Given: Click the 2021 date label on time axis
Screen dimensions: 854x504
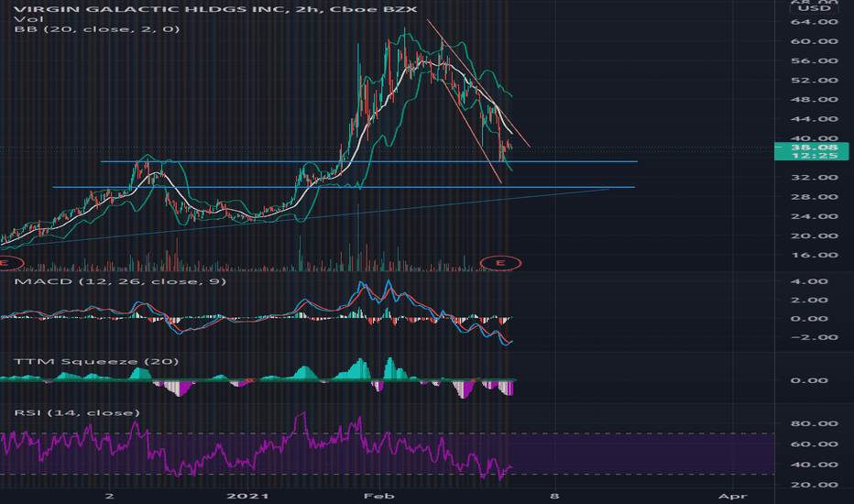Looking at the screenshot, I should (x=247, y=496).
